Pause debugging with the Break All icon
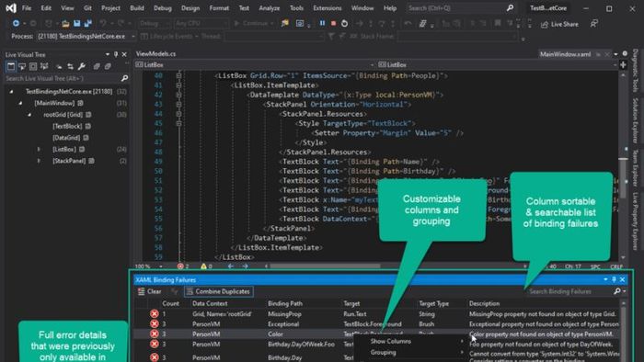Image resolution: width=644 pixels, height=362 pixels. (322, 23)
